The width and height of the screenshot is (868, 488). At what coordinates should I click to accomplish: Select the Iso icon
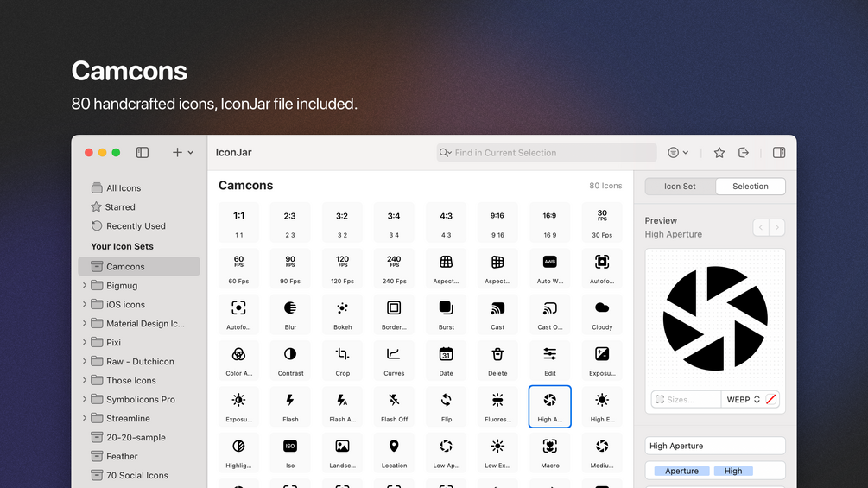point(290,453)
